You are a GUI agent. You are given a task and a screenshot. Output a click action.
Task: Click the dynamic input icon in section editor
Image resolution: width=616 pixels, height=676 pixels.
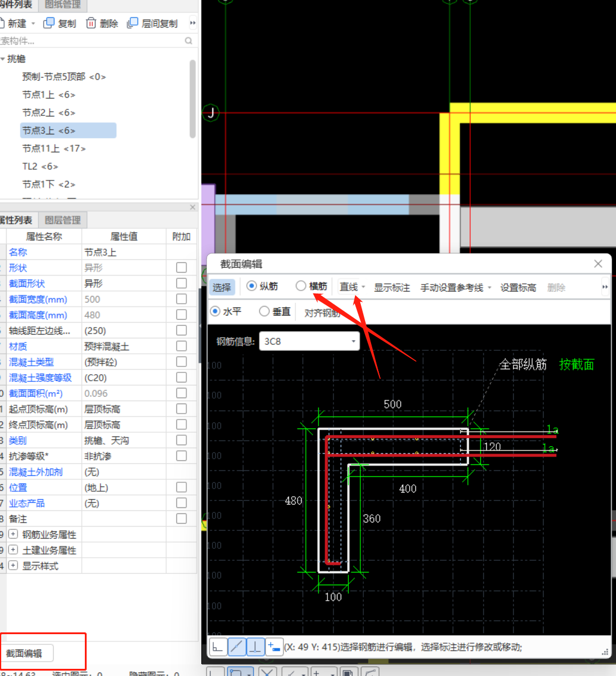[274, 647]
